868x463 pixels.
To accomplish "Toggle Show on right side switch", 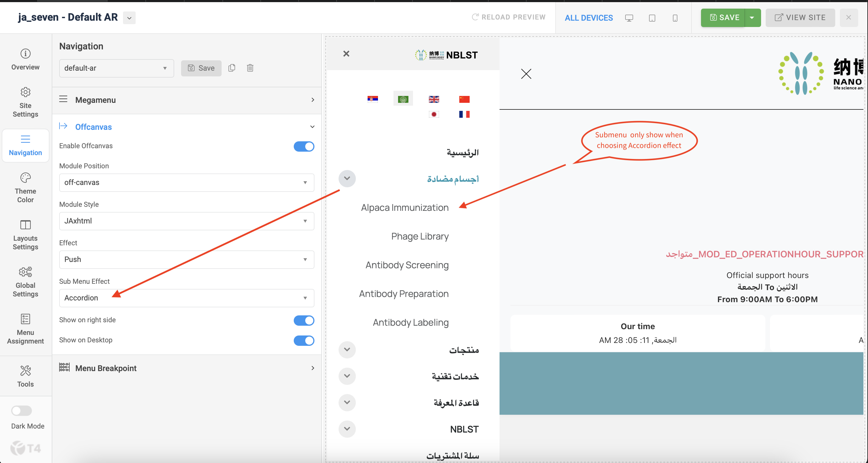I will pos(304,320).
